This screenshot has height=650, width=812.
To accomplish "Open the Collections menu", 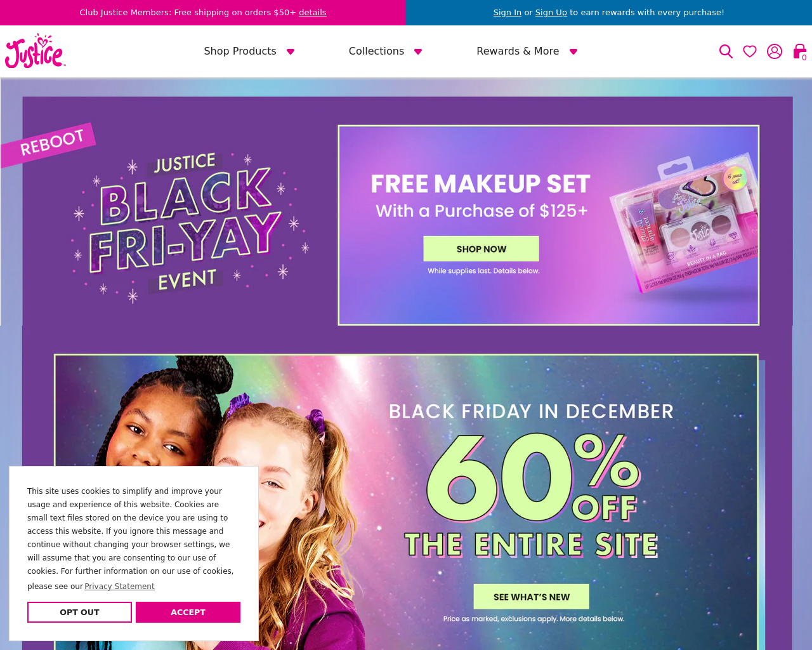I will tap(376, 51).
